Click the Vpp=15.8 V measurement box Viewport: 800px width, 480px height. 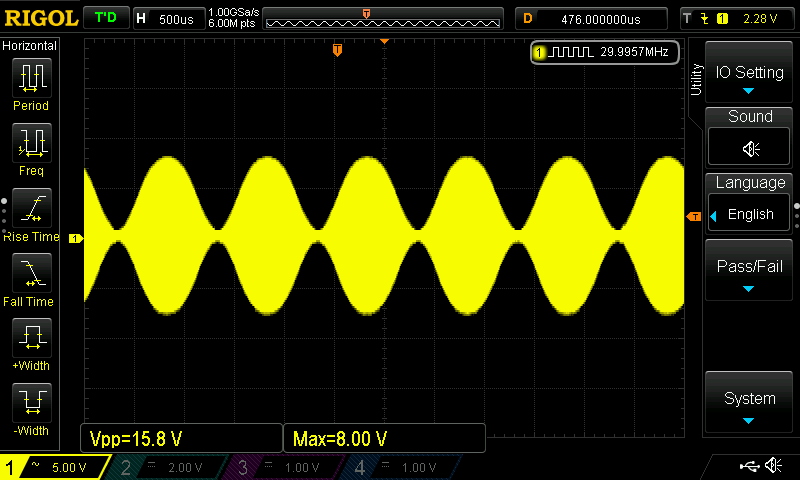182,438
